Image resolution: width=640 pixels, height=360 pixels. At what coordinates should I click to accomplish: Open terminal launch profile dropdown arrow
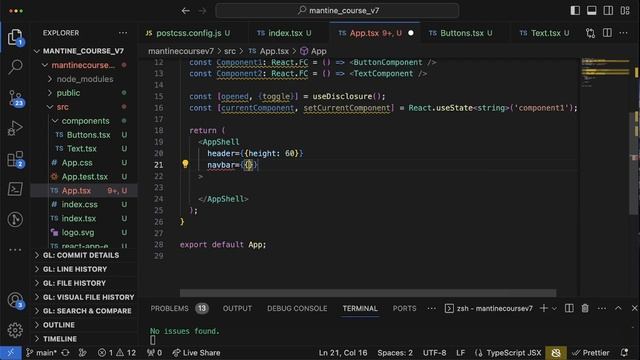point(554,309)
